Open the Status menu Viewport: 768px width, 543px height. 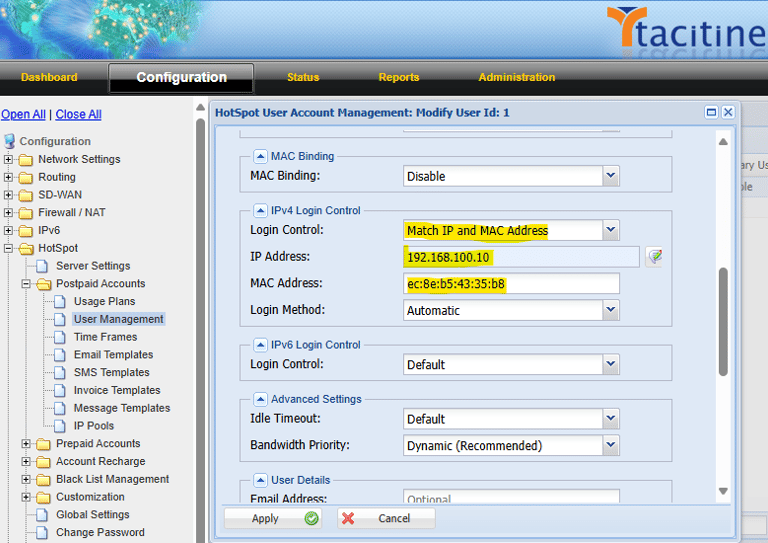point(303,77)
